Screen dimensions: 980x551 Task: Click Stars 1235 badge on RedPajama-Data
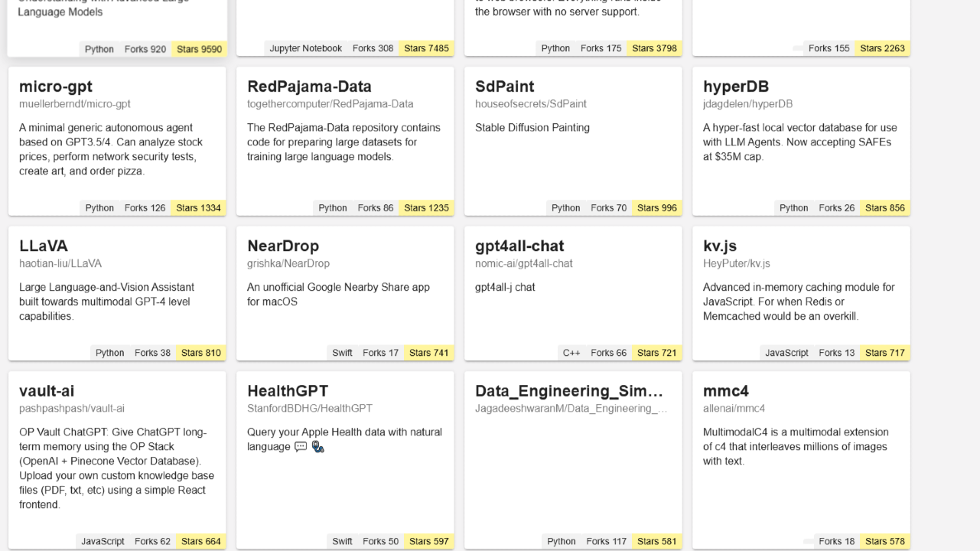(x=426, y=208)
